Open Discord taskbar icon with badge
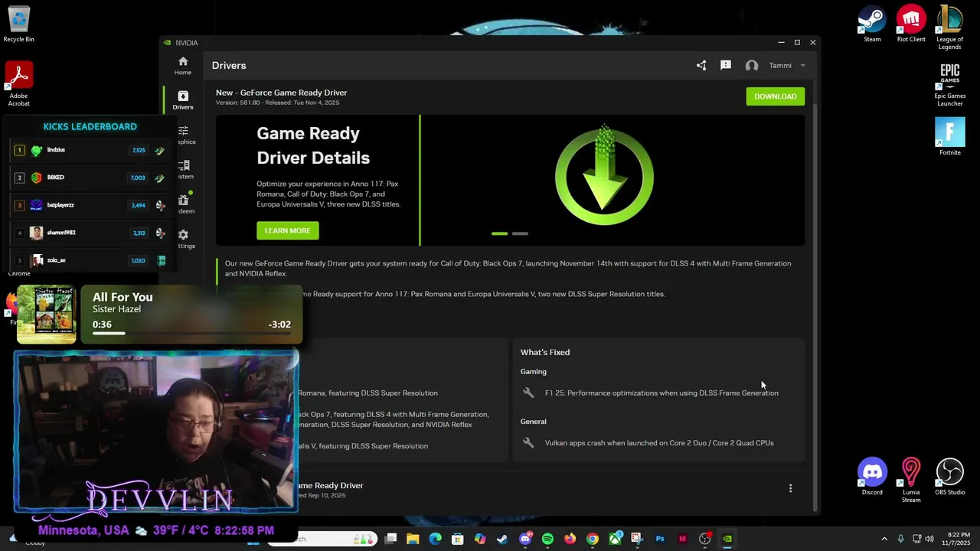980x551 pixels. [x=525, y=539]
